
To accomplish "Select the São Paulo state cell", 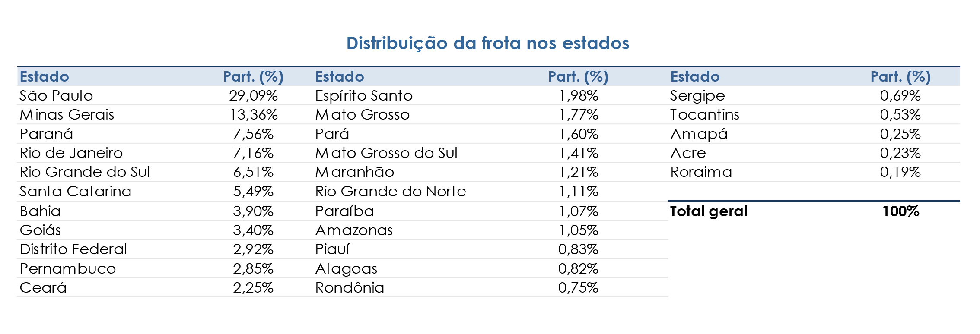I will [x=56, y=96].
